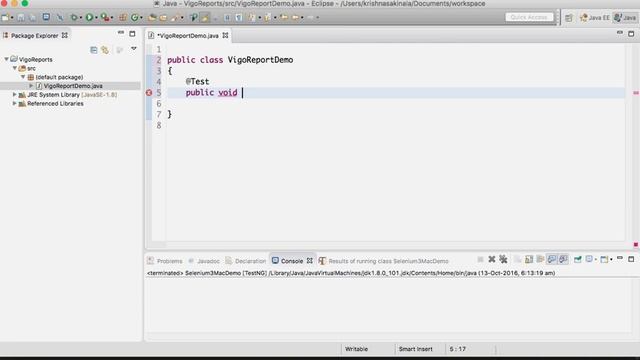Screen dimensions: 640x360
Task: Click the error marker on line 5
Action: (149, 93)
